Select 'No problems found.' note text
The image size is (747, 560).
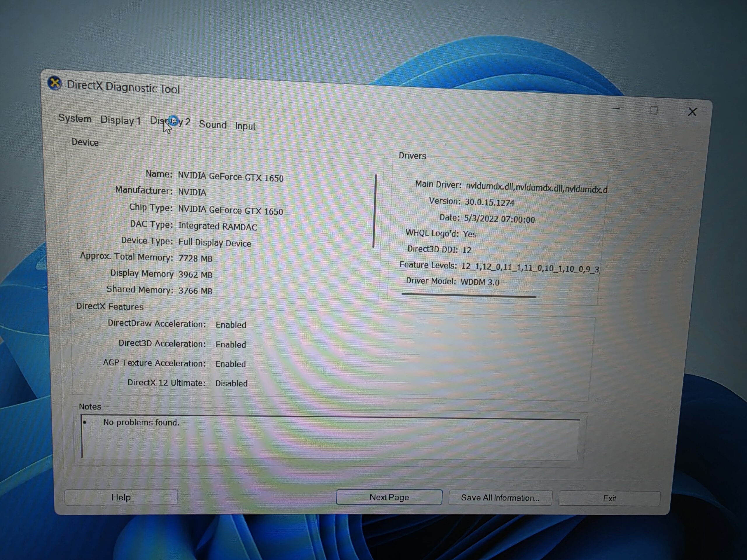[x=141, y=422]
